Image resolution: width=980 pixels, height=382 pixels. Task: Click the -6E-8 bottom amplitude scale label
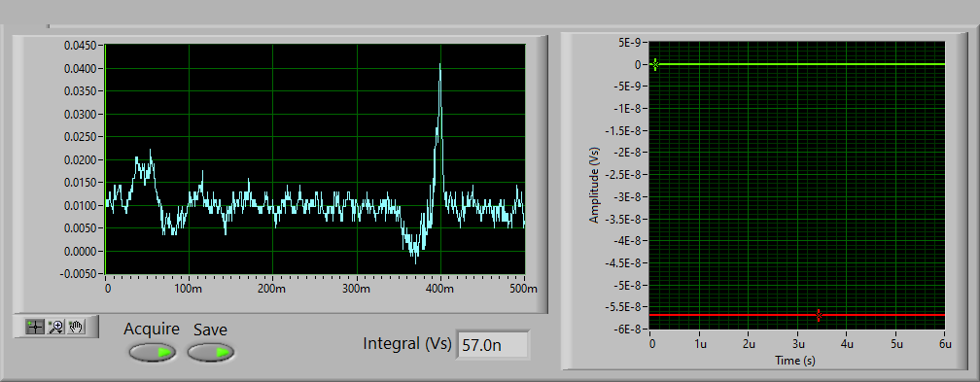click(627, 330)
